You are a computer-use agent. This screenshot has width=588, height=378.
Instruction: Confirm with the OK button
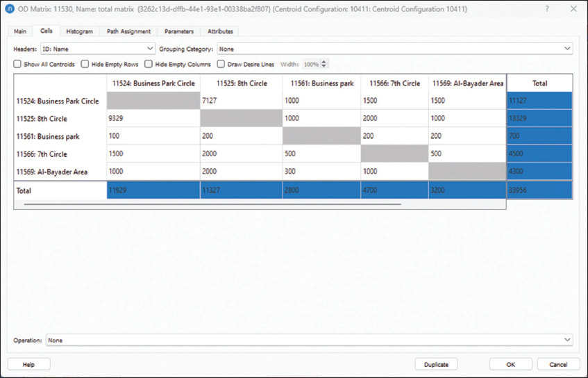click(510, 364)
